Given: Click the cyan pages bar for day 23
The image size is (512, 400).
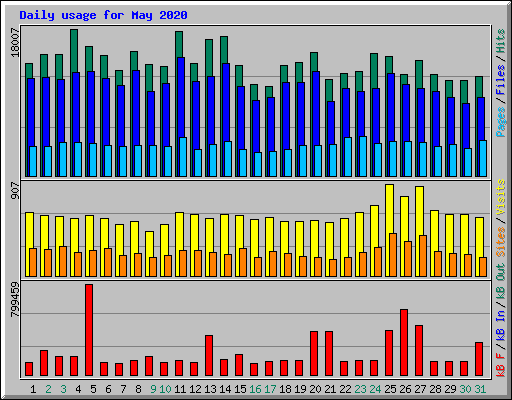Looking at the screenshot, I should (x=363, y=156).
